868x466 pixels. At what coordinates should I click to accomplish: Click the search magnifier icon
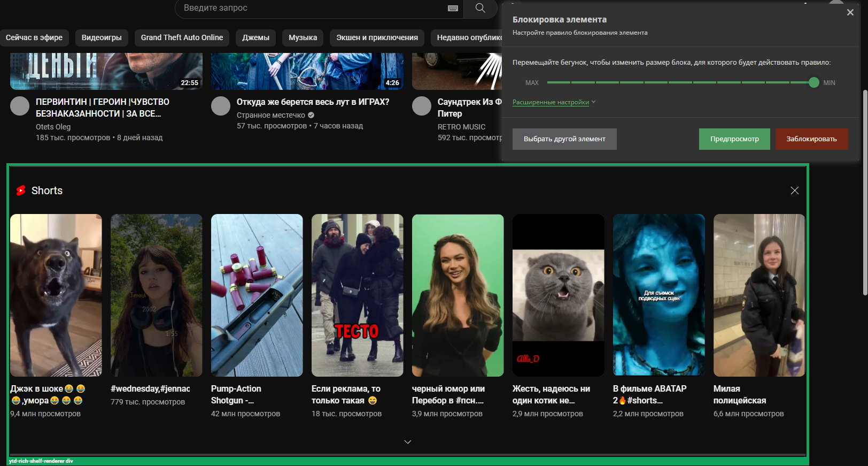pos(480,8)
